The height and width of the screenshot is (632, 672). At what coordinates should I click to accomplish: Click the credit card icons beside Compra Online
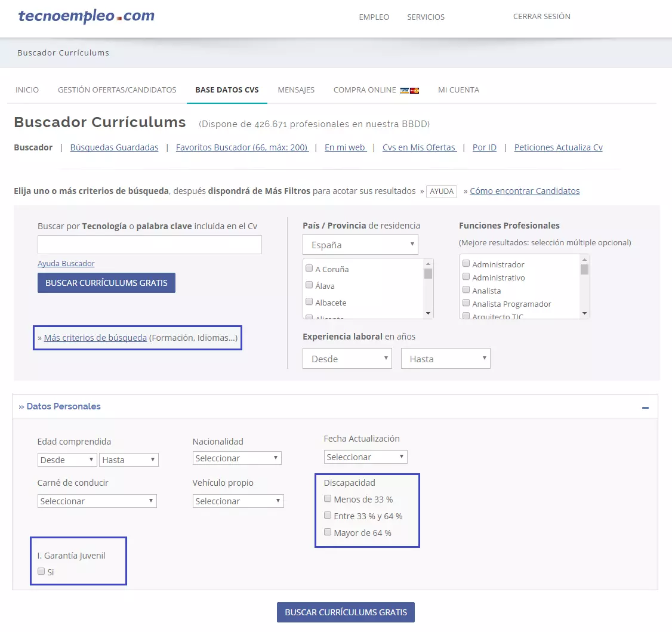(x=409, y=90)
